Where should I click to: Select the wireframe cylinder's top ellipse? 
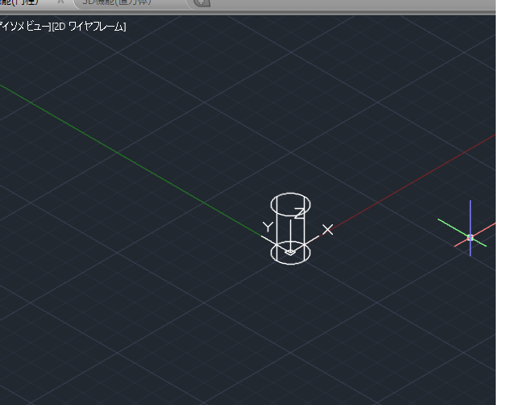pyautogui.click(x=290, y=204)
